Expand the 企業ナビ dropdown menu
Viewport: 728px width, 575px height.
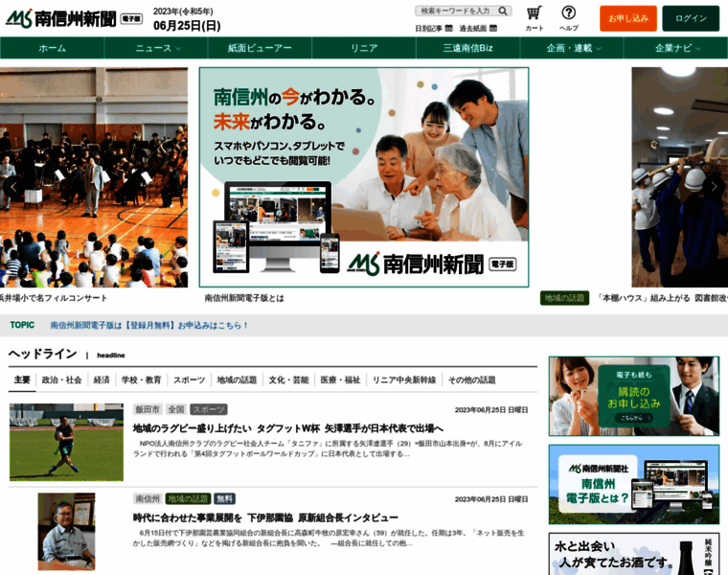coord(676,48)
